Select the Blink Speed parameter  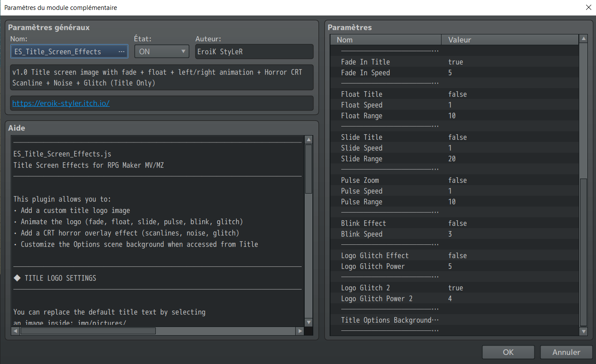454,234
